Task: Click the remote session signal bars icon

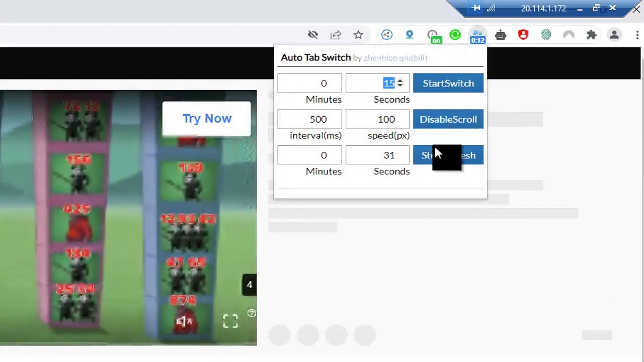Action: click(491, 8)
